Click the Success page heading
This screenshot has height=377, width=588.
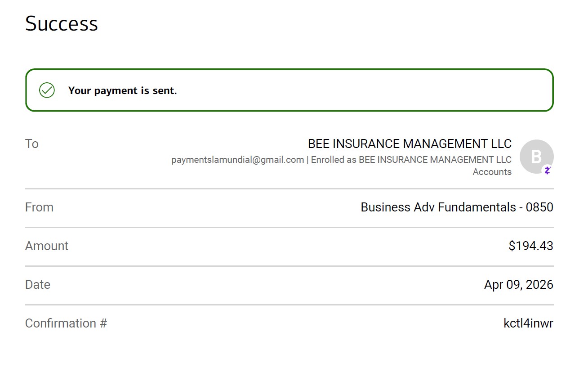click(61, 23)
